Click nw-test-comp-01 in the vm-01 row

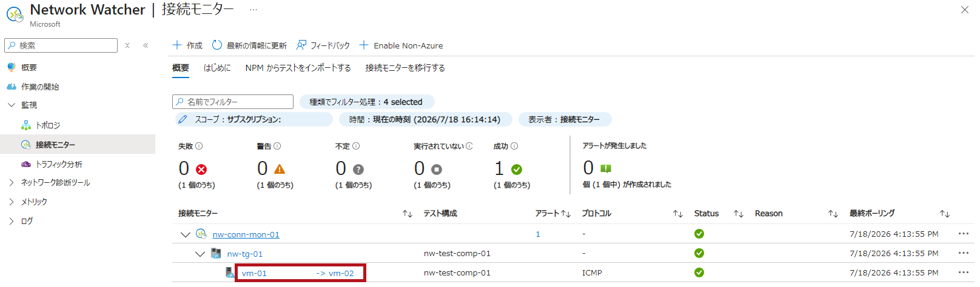pyautogui.click(x=457, y=273)
